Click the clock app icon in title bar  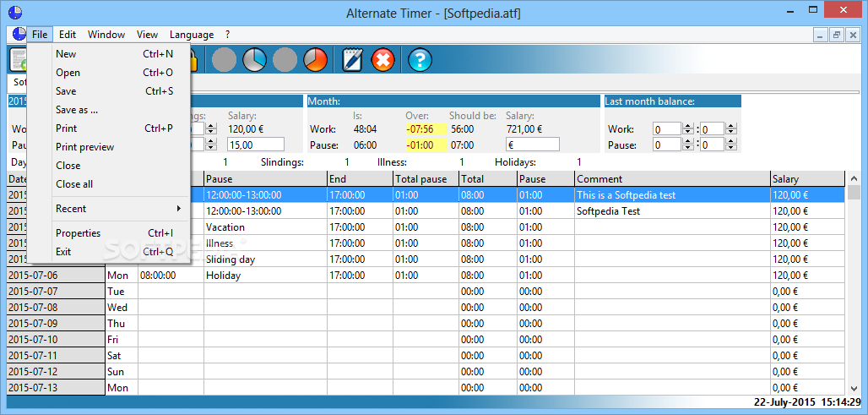pyautogui.click(x=16, y=12)
